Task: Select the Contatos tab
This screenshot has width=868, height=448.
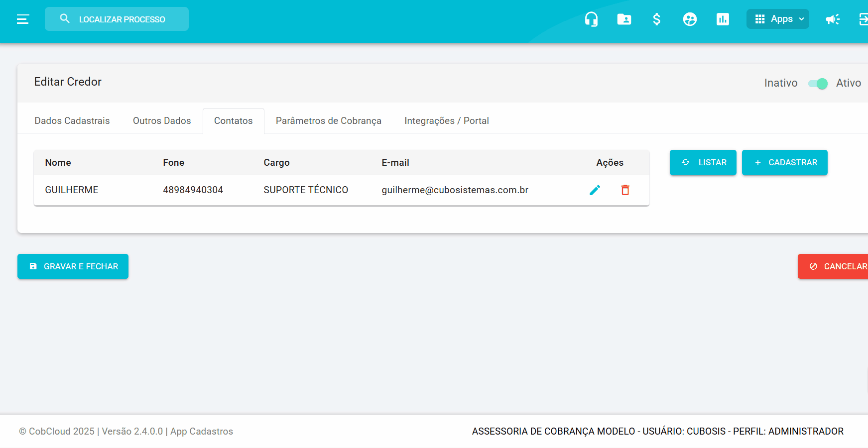Action: 234,121
